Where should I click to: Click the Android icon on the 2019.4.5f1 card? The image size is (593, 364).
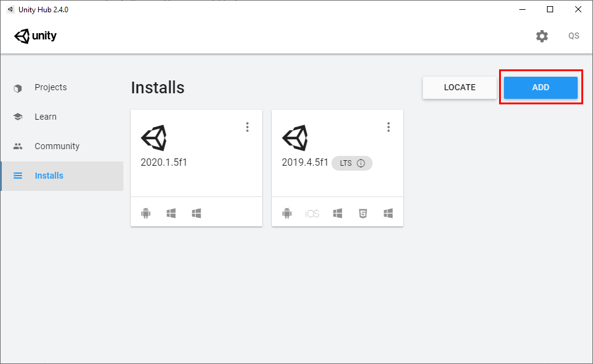click(x=287, y=214)
